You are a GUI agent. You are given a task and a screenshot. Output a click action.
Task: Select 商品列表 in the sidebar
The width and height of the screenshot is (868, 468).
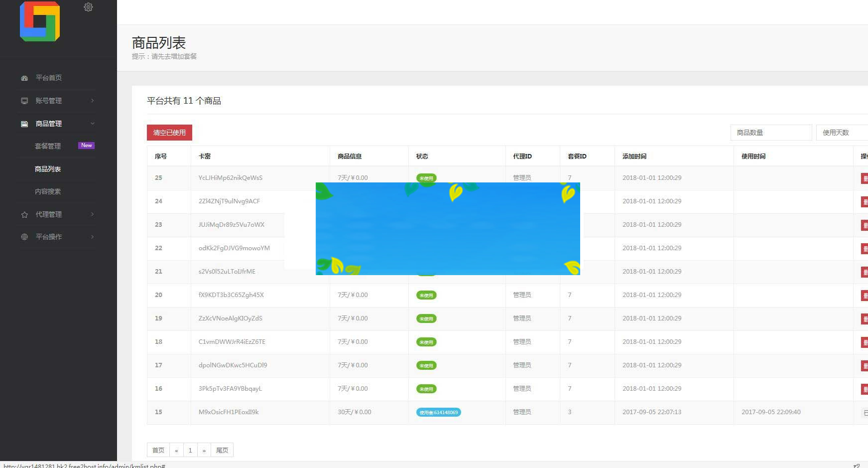[x=48, y=169]
